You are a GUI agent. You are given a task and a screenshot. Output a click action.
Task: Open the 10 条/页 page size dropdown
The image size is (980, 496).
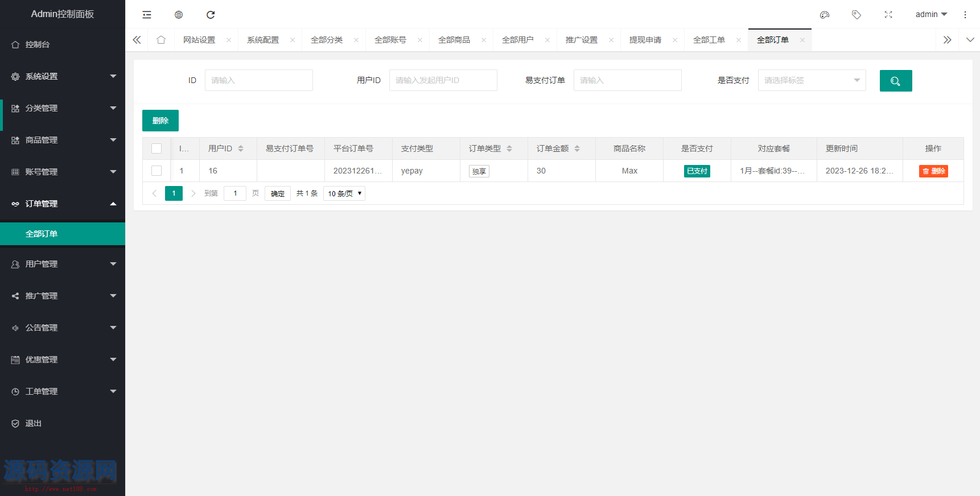pos(344,193)
